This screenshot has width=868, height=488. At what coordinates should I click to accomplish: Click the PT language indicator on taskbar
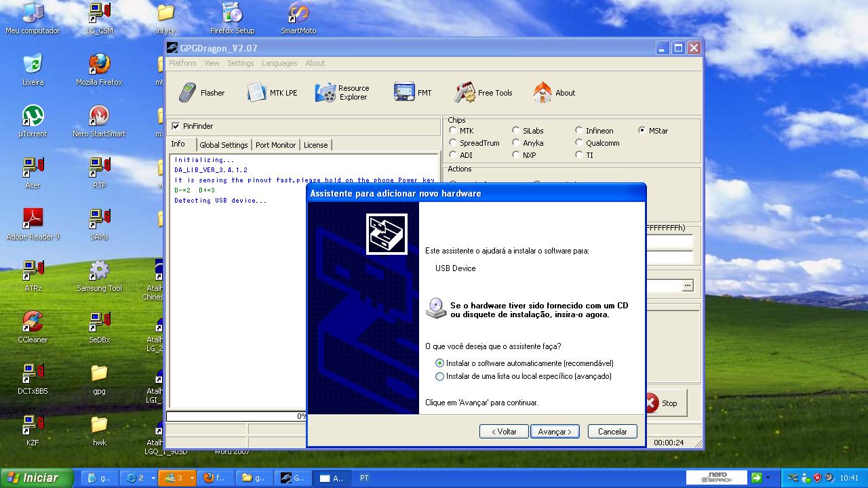364,478
